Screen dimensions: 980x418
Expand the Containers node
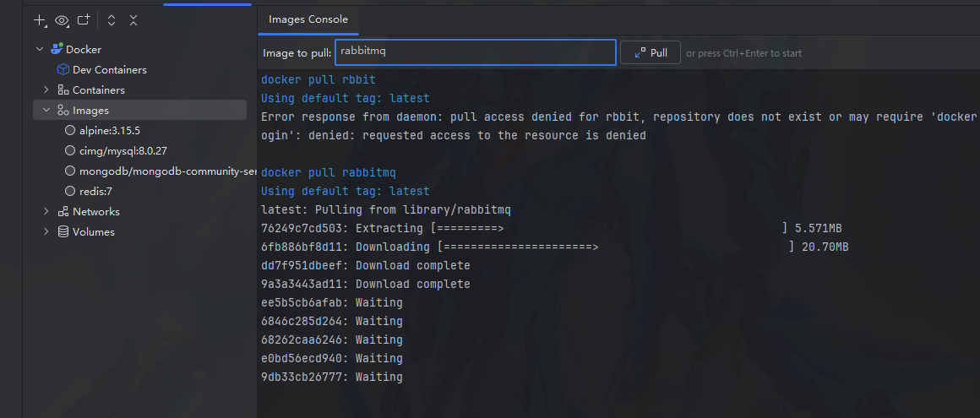(x=46, y=90)
